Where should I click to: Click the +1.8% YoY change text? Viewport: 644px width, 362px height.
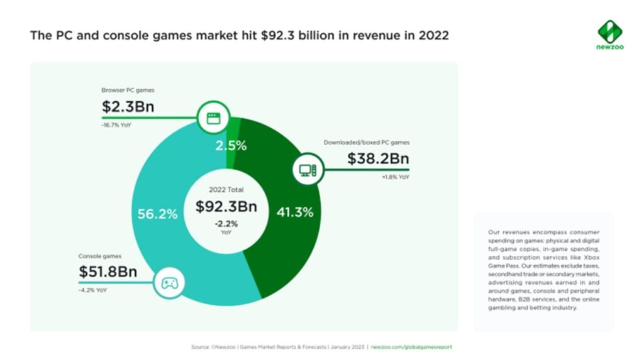[395, 178]
